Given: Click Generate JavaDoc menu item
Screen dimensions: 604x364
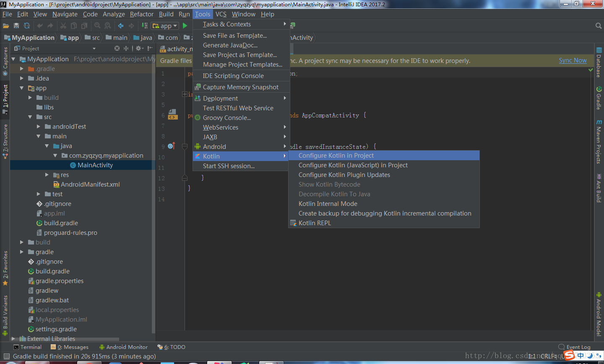Looking at the screenshot, I should (241, 45).
